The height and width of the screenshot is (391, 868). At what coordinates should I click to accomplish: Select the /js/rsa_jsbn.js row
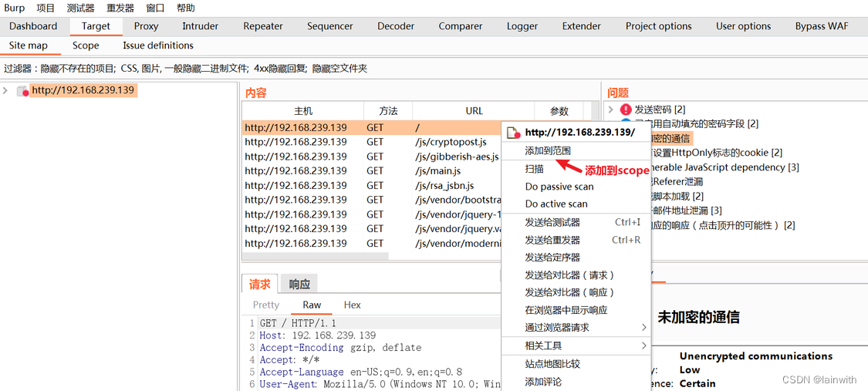click(371, 185)
